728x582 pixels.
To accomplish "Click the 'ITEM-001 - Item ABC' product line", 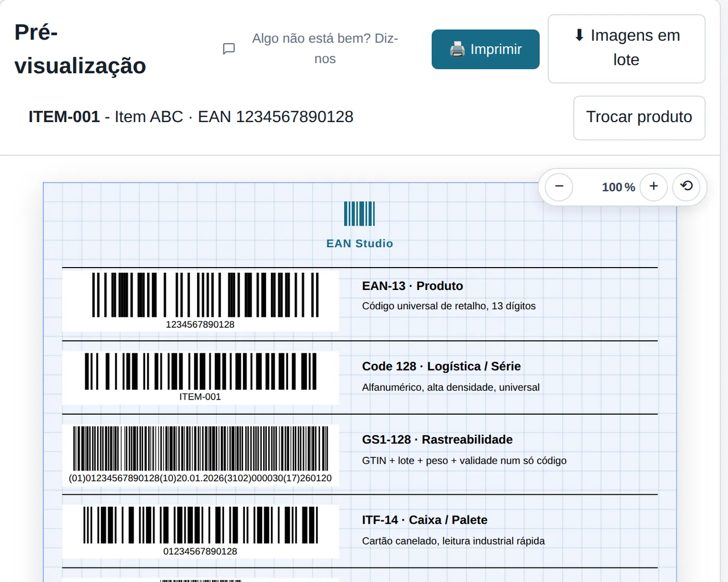I will [191, 117].
